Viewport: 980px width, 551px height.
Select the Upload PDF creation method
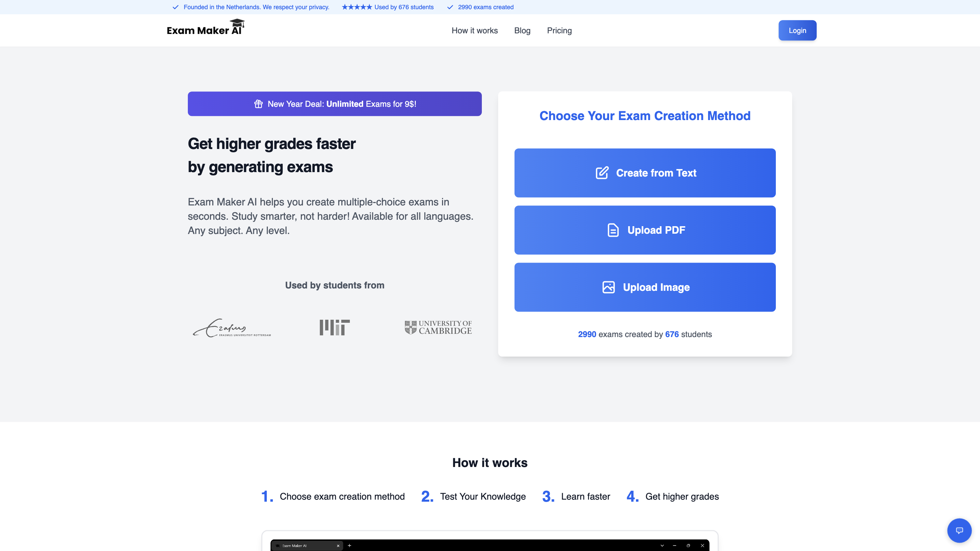click(644, 230)
